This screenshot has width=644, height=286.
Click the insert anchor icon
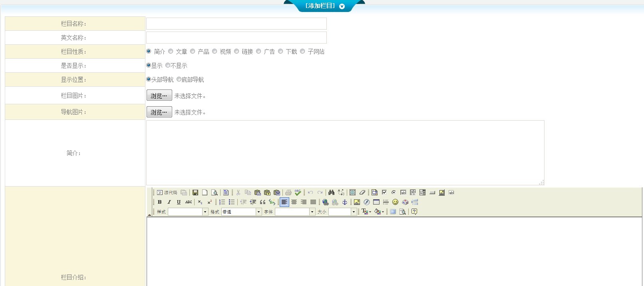(x=345, y=202)
